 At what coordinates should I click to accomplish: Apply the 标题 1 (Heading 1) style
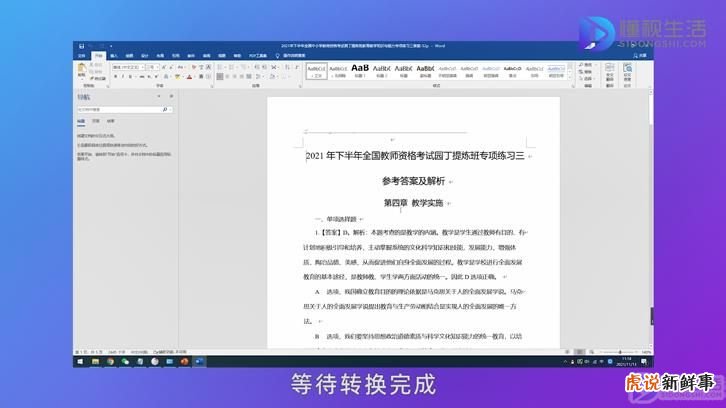click(360, 71)
